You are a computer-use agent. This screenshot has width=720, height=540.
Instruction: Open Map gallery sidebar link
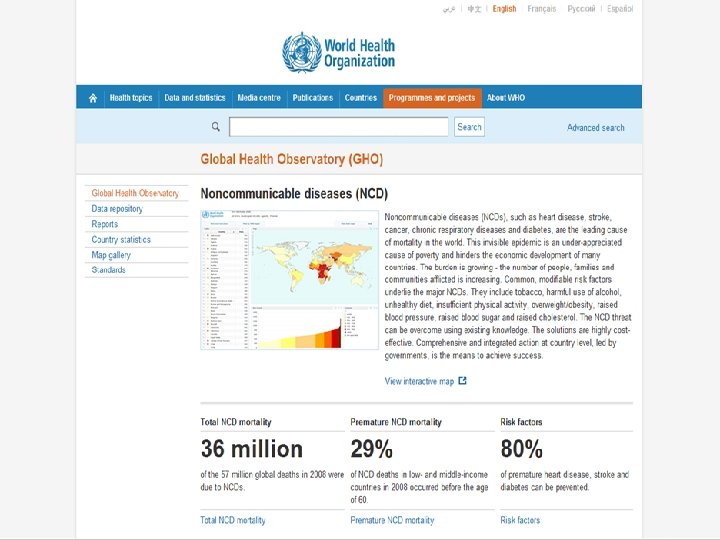(111, 255)
